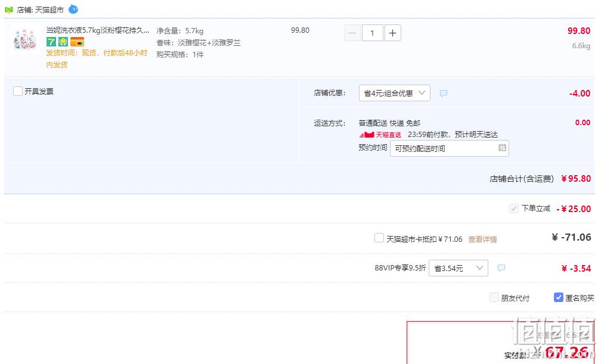
Task: Toggle the 下单立减 checkbox
Action: [x=513, y=209]
